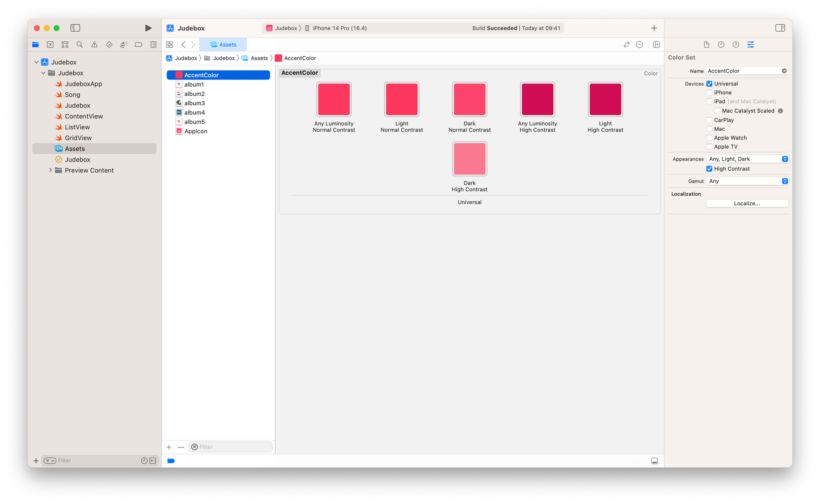820x504 pixels.
Task: Open the Issue navigator warning icon
Action: [x=94, y=45]
